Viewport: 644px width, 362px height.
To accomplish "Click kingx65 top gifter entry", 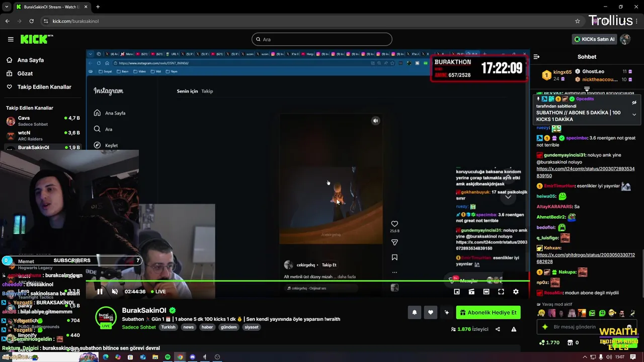I will click(556, 75).
